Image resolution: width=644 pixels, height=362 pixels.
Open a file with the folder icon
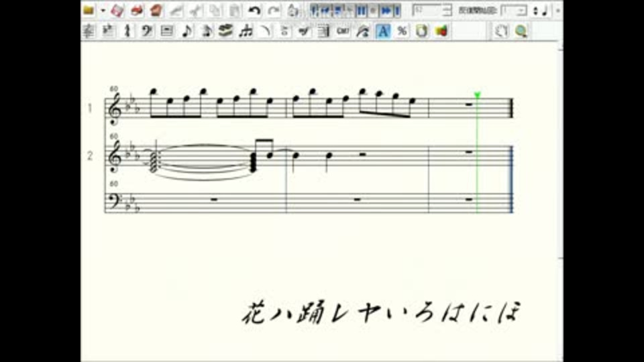[x=89, y=10]
